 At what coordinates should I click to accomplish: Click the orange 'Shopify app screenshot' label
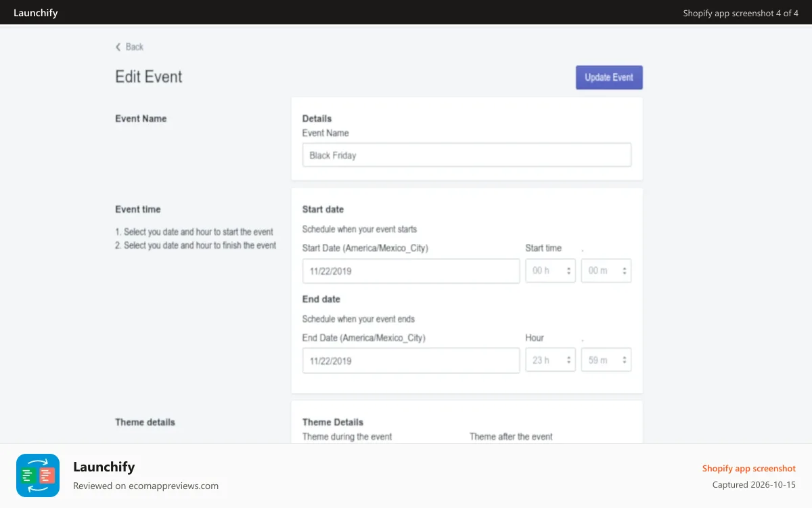pos(749,468)
